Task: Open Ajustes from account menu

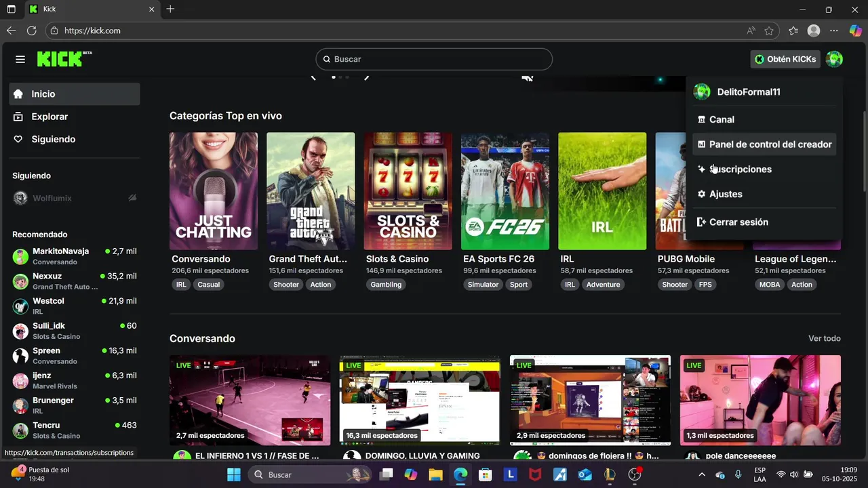Action: [764, 194]
